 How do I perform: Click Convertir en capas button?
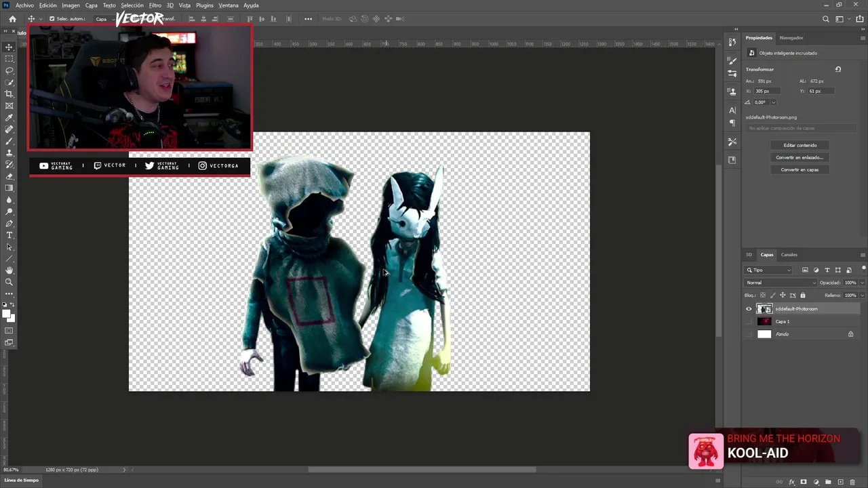point(800,169)
